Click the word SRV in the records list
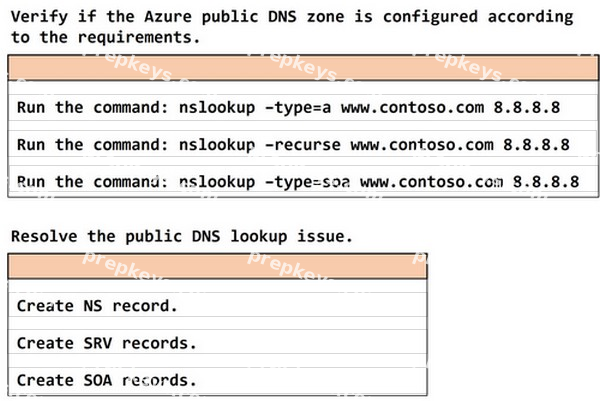Viewport: 600px width, 401px height. point(98,343)
